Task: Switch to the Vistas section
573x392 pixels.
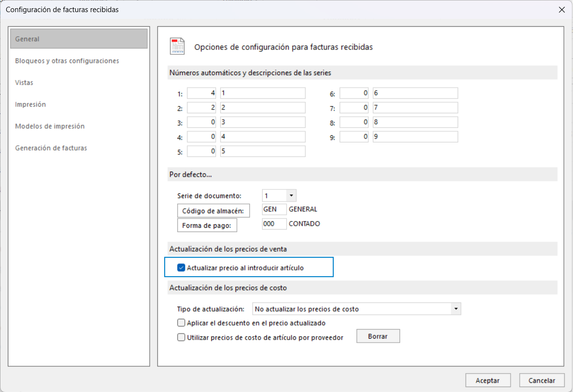Action: [x=24, y=83]
